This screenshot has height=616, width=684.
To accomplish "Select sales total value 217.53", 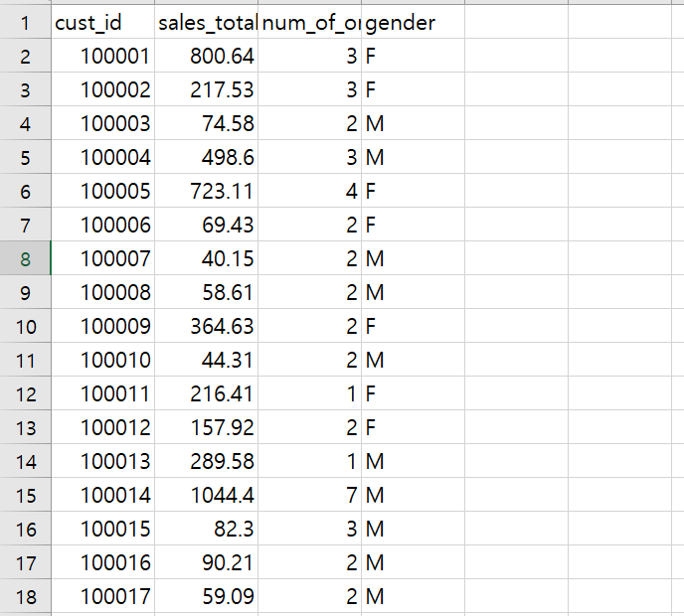I will 207,89.
